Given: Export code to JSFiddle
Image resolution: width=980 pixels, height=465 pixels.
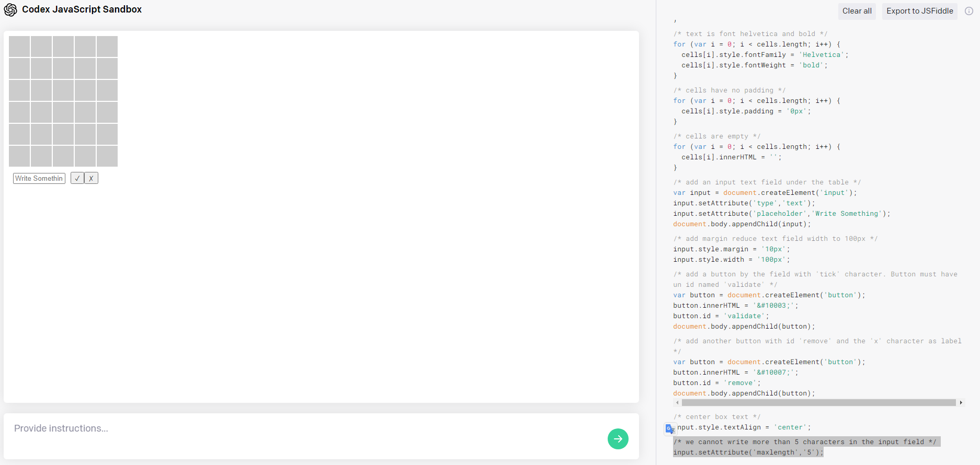Looking at the screenshot, I should pyautogui.click(x=919, y=11).
